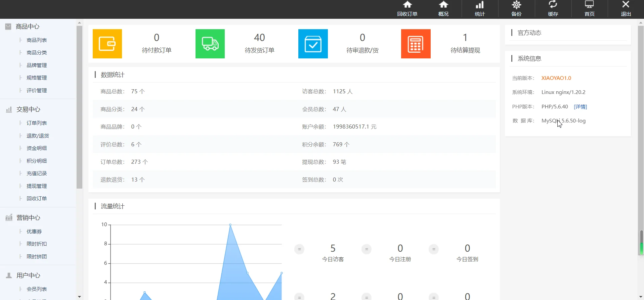This screenshot has height=300, width=644.
Task: Expand the 交易中心 sidebar group
Action: [28, 109]
